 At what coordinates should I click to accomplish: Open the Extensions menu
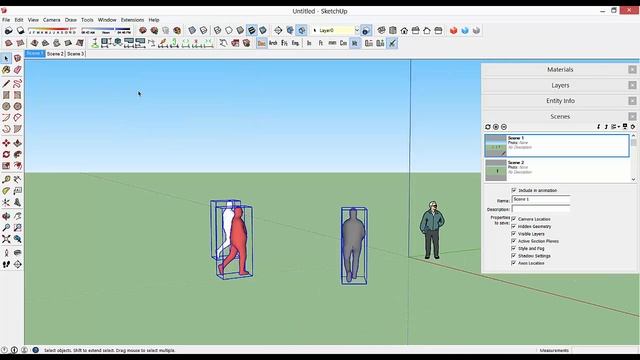pyautogui.click(x=132, y=20)
